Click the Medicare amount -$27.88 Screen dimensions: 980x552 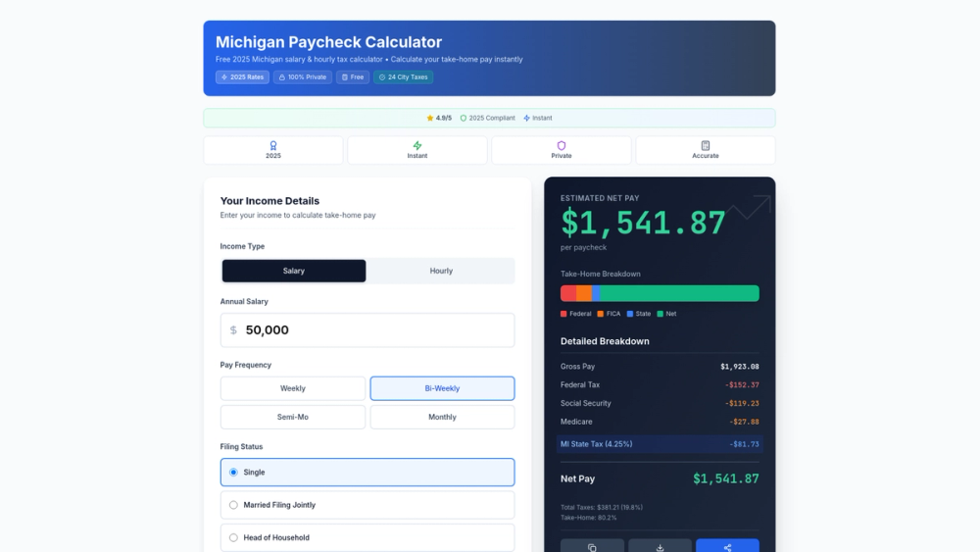click(x=744, y=422)
